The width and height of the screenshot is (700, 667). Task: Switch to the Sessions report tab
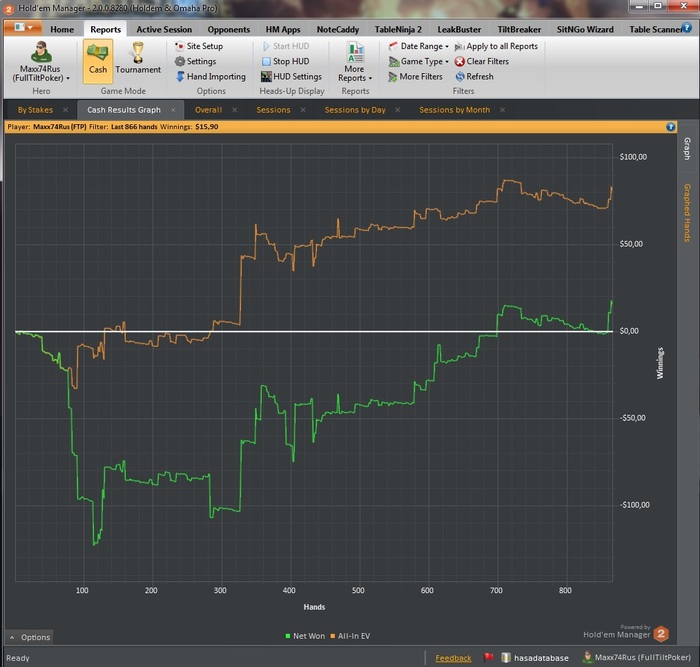pos(273,110)
